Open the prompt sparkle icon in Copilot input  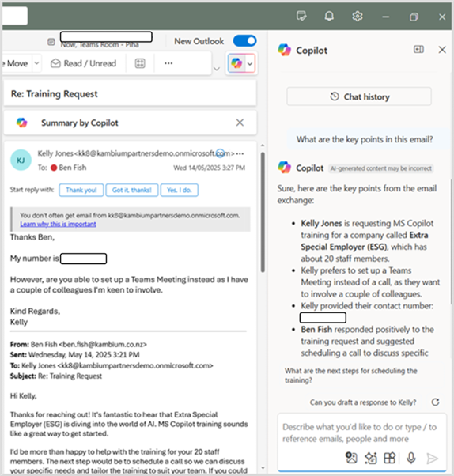370,458
